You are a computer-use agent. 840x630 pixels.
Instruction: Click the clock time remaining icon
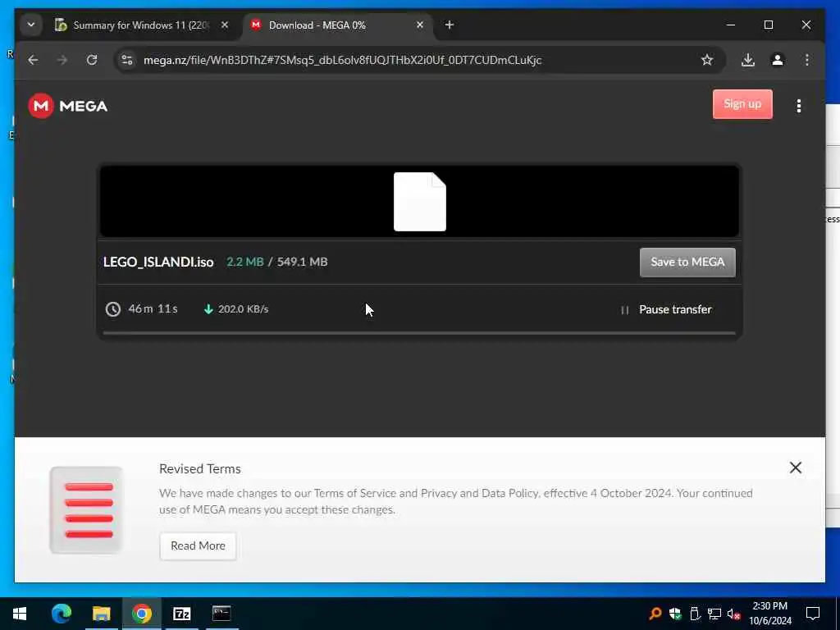click(113, 309)
